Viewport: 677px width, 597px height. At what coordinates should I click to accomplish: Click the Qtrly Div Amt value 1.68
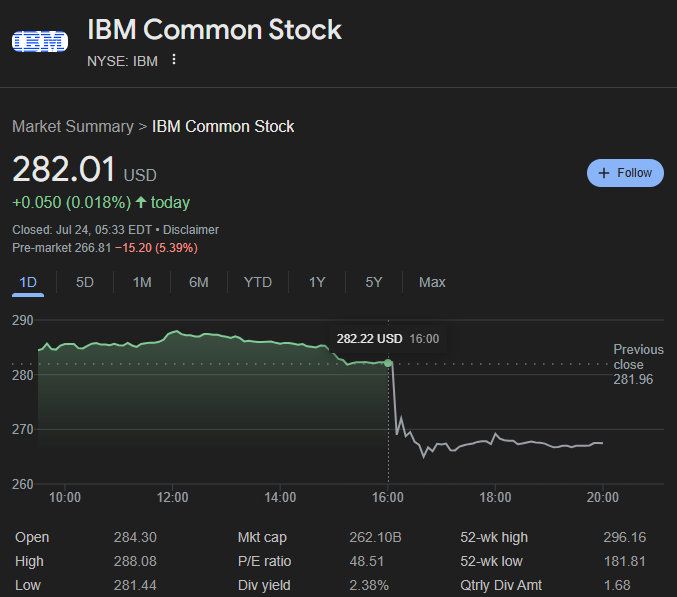[617, 585]
